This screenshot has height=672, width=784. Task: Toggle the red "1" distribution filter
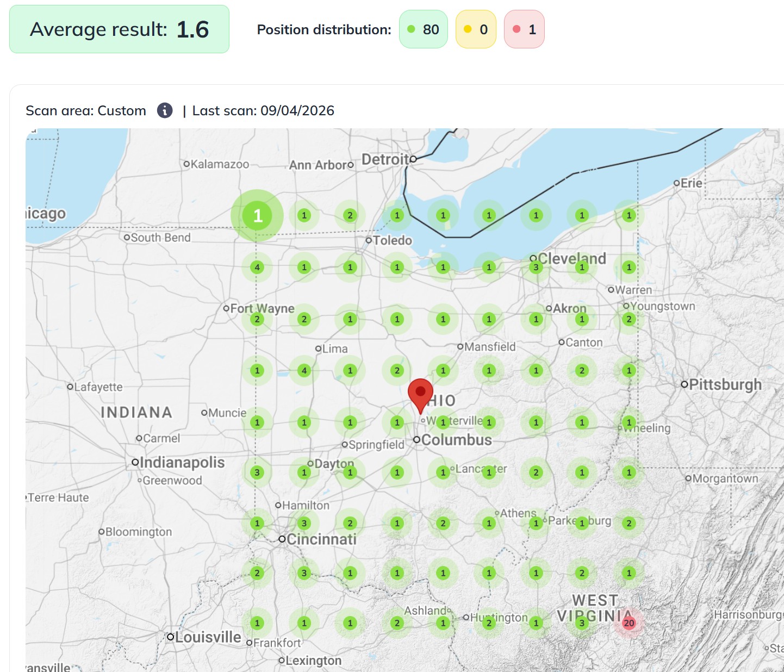[524, 29]
